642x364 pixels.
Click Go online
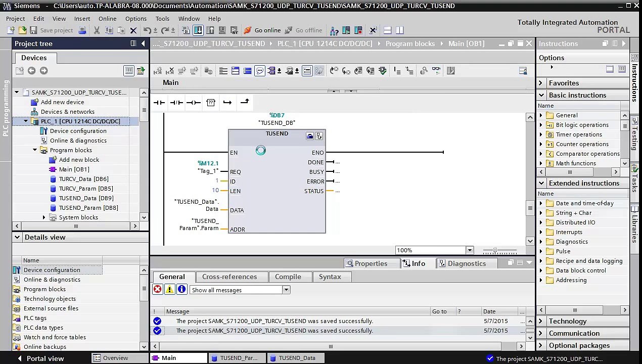[x=262, y=30]
